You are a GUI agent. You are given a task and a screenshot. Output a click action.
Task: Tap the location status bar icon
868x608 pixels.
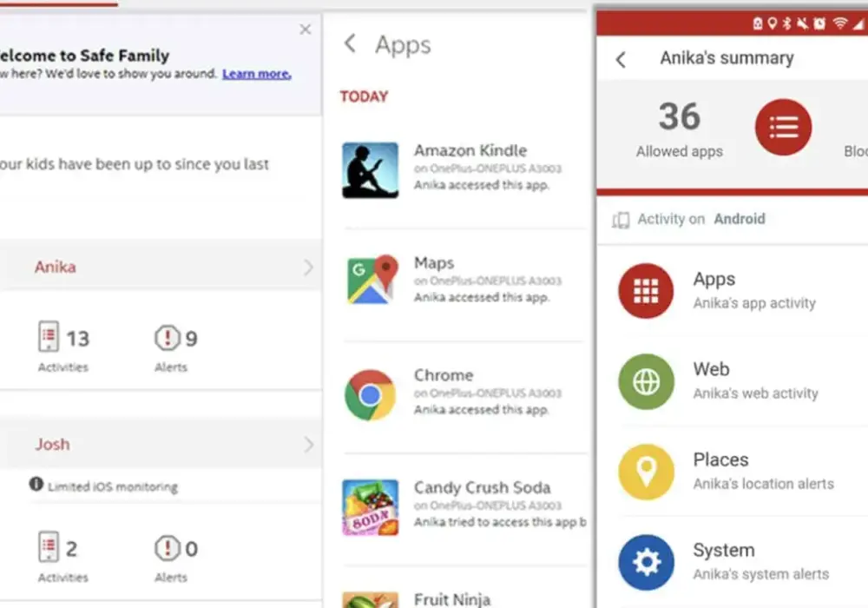coord(773,23)
